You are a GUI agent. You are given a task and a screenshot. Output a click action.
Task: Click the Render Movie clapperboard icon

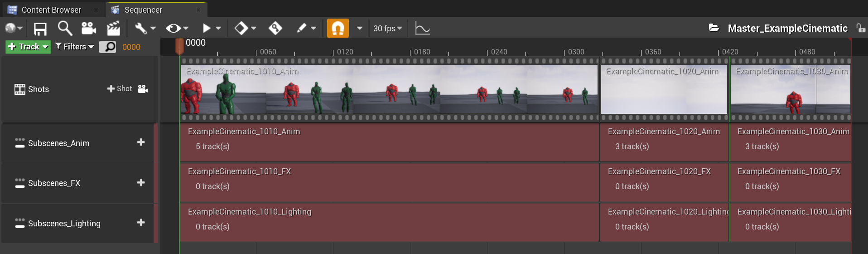click(113, 28)
